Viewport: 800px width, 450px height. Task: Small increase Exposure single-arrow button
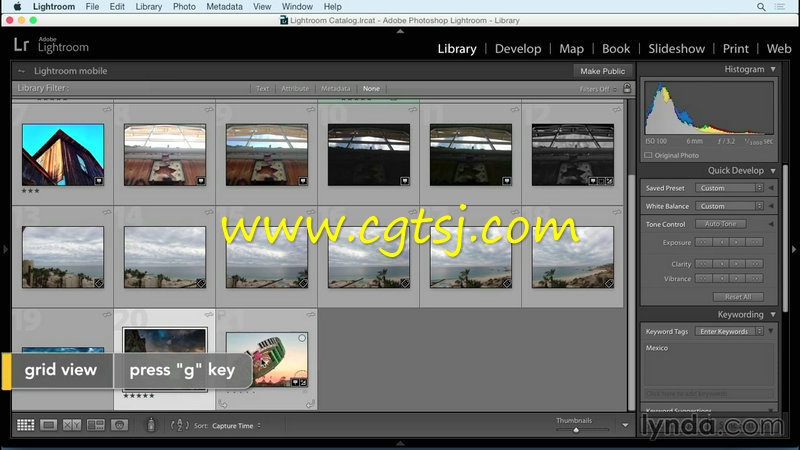pos(737,242)
